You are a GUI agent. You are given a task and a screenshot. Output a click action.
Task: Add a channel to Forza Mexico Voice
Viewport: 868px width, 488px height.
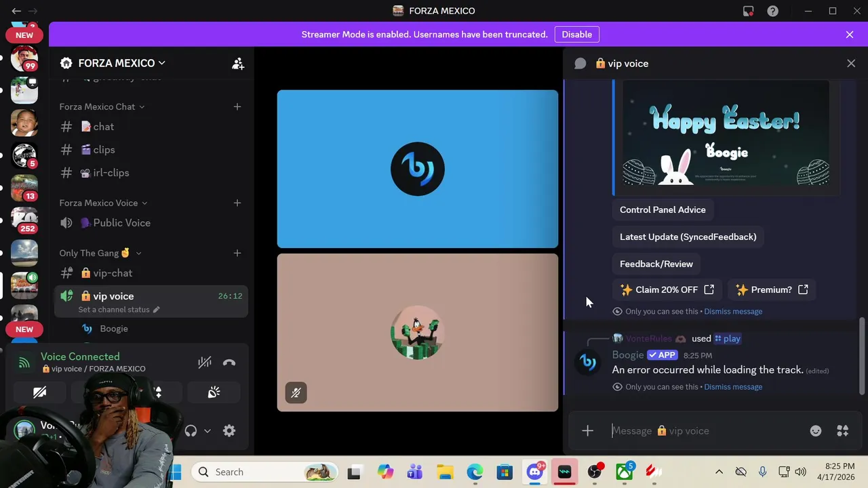click(237, 203)
